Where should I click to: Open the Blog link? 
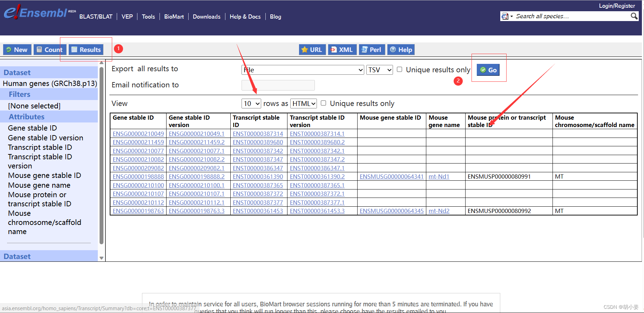[276, 16]
